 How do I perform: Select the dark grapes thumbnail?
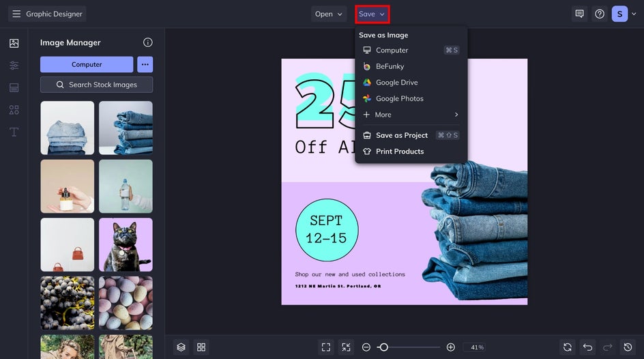tap(68, 303)
